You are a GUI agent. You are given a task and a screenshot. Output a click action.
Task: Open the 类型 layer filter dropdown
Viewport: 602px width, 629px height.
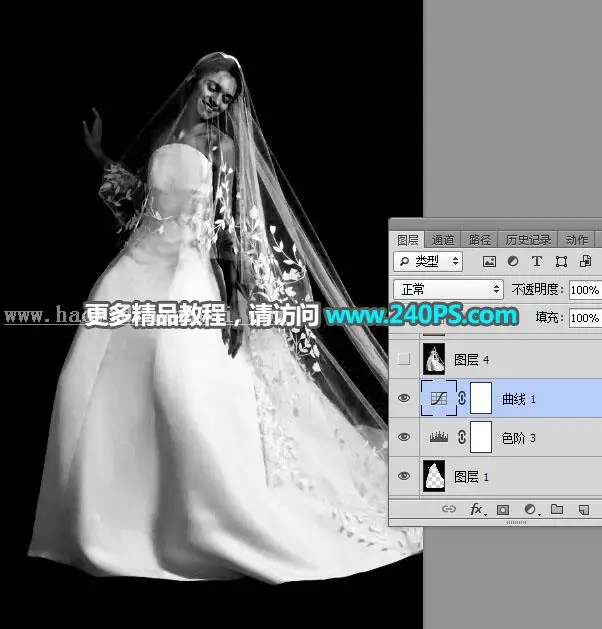[x=428, y=262]
